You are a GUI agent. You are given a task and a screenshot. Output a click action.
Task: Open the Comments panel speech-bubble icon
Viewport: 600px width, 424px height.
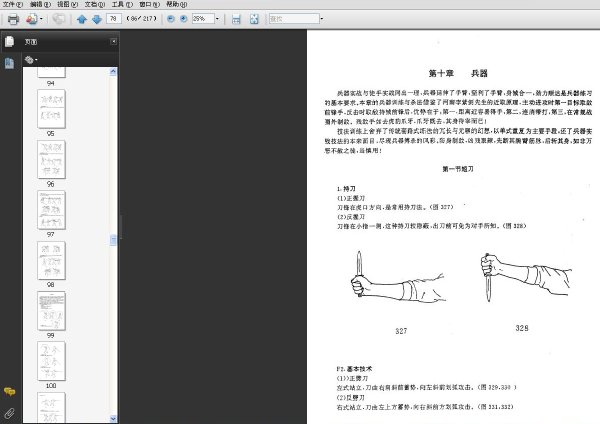click(x=10, y=391)
